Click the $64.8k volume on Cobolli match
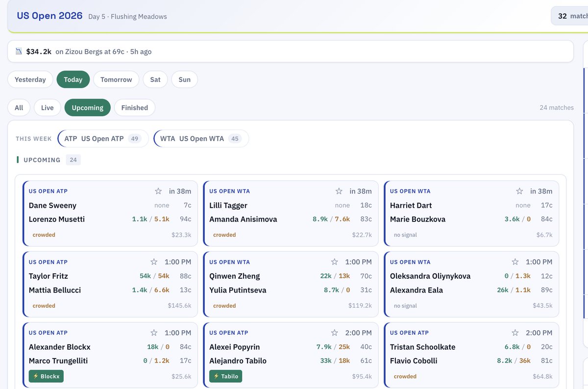Viewport: 588px width, 389px height. coord(542,376)
